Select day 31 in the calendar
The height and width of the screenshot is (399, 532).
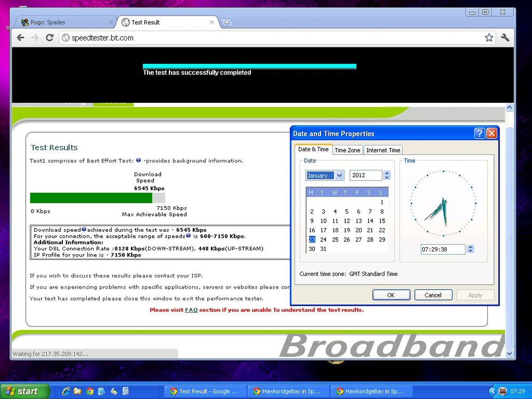[x=323, y=249]
